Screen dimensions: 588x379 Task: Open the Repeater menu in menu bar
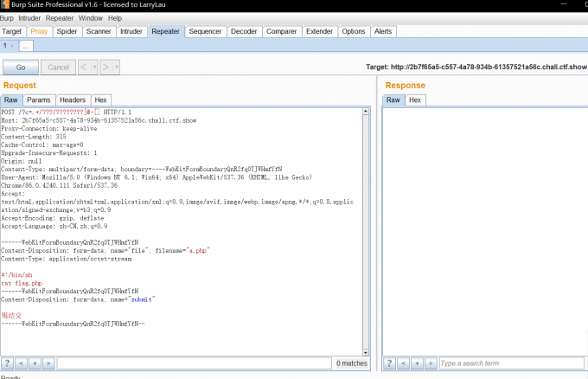click(60, 18)
